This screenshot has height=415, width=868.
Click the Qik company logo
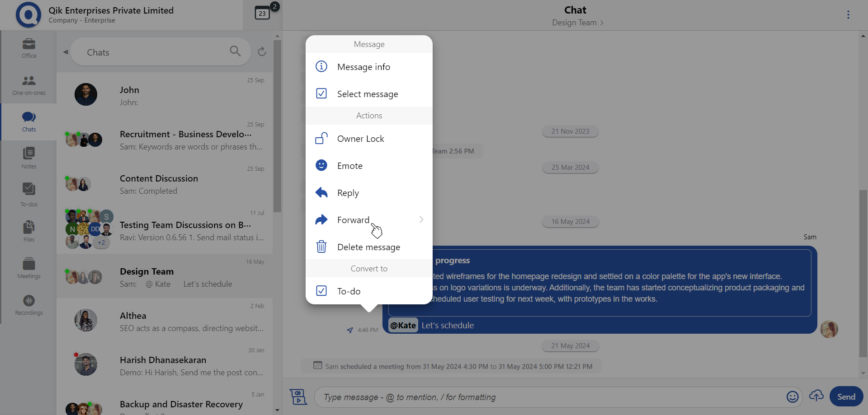28,15
